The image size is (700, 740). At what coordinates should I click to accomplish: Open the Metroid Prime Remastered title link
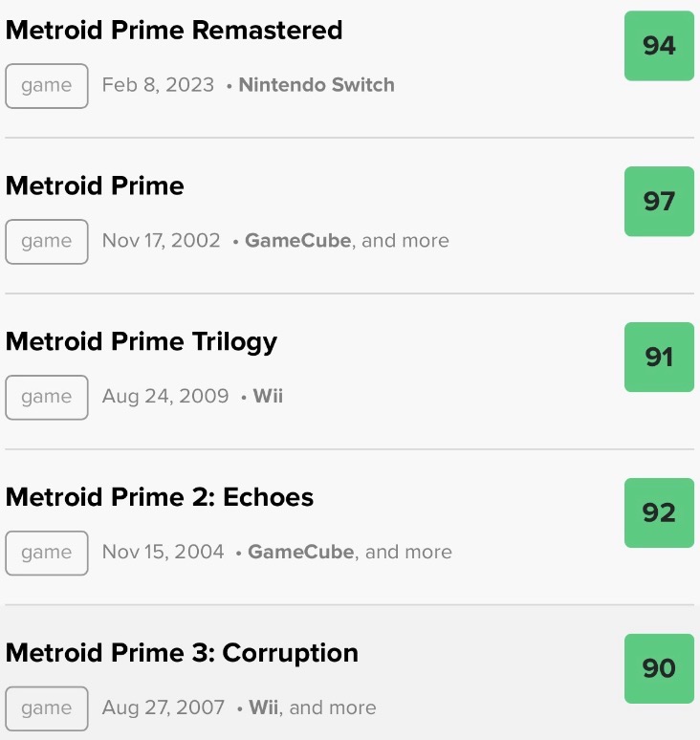click(173, 31)
